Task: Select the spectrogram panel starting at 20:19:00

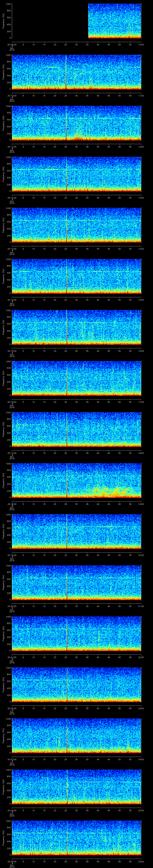Action: click(x=77, y=532)
